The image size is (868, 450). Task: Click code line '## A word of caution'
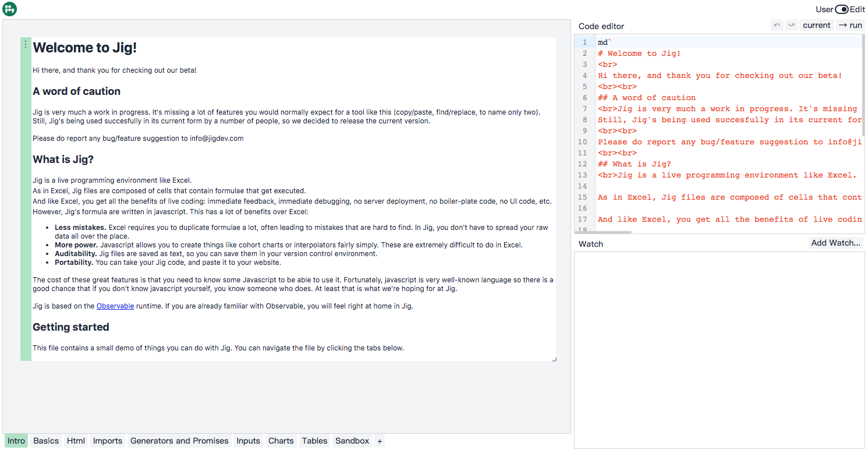(x=647, y=98)
